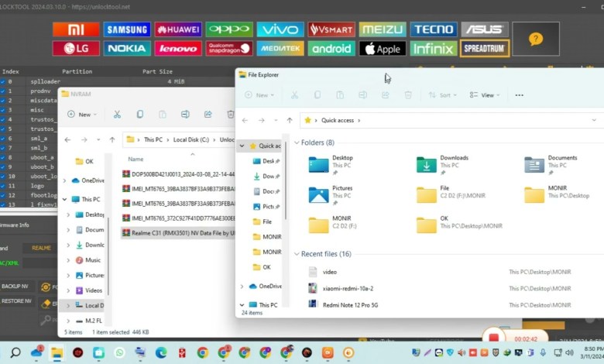Click the New button in the NVRAM window
Screen dimensions: 604x364
[82, 115]
